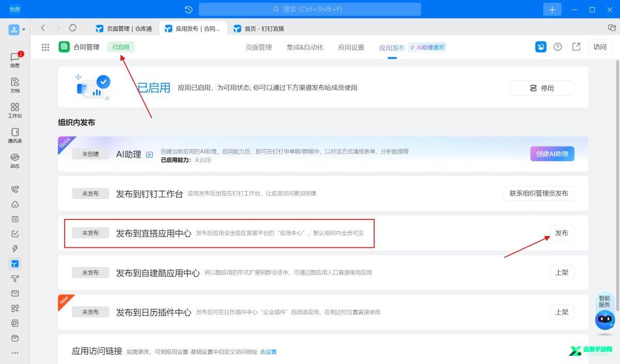
Task: Refresh the page with reload icon
Action: [x=73, y=28]
